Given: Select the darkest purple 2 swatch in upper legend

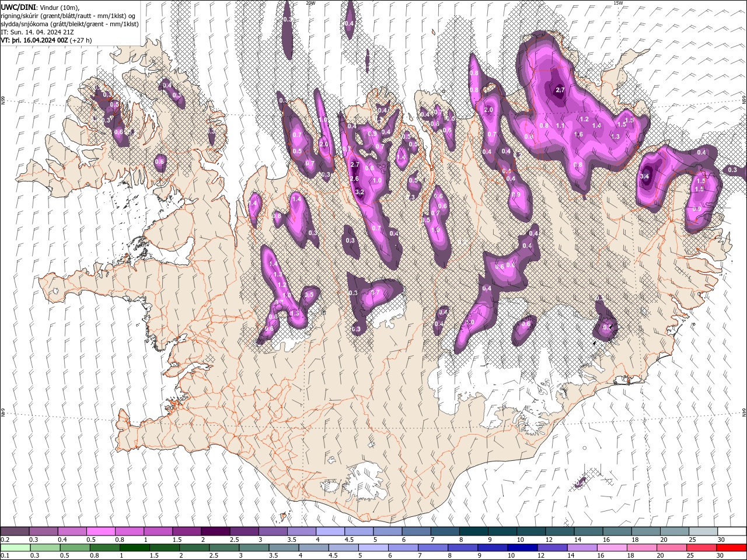Looking at the screenshot, I should (x=215, y=531).
